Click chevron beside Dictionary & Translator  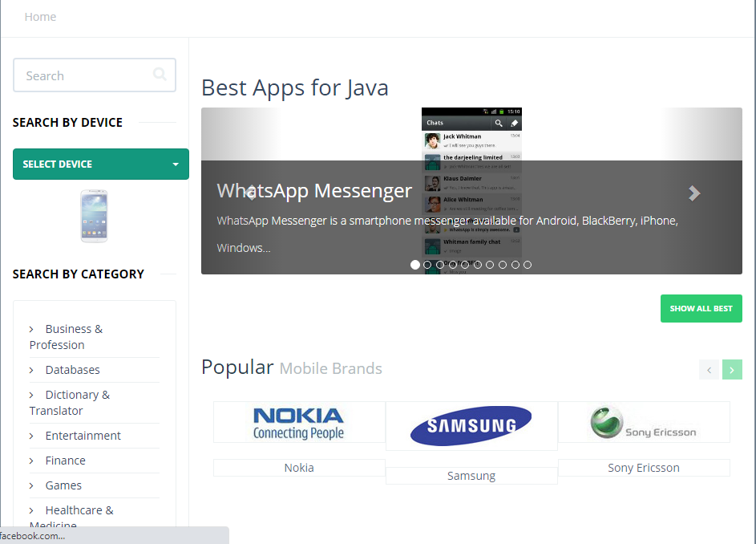tap(31, 395)
